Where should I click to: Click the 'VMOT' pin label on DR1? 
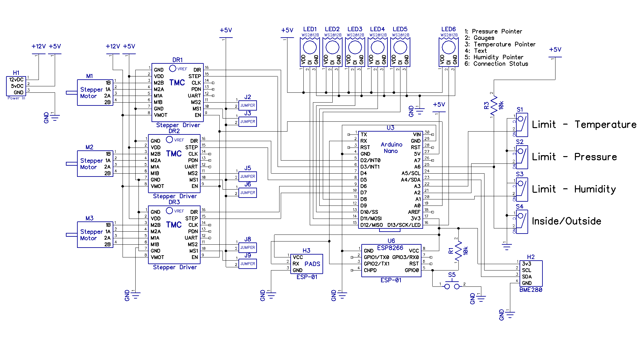[x=160, y=115]
